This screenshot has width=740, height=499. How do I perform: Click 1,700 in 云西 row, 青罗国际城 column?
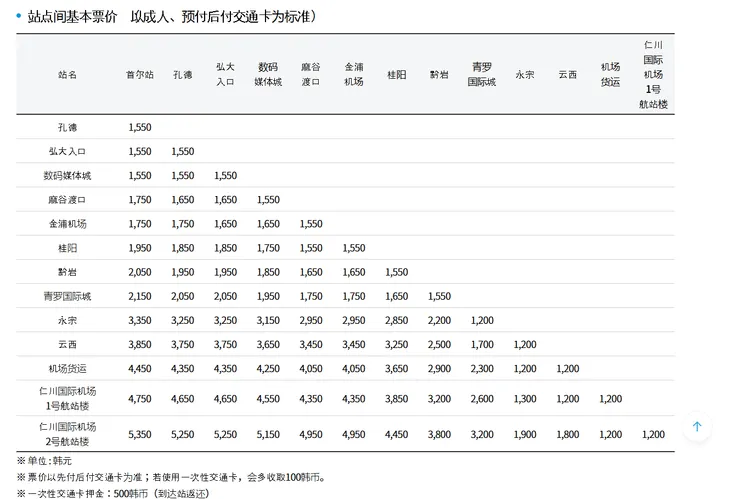pyautogui.click(x=482, y=345)
